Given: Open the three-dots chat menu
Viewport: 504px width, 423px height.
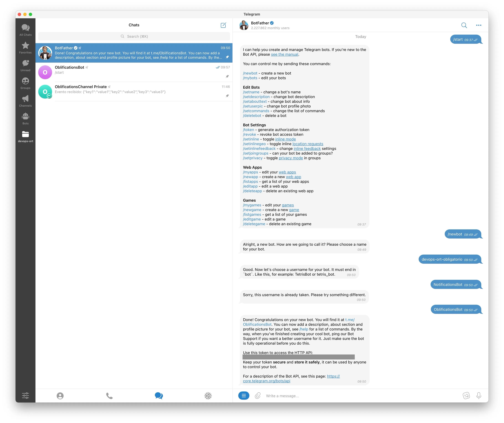Looking at the screenshot, I should (x=479, y=25).
